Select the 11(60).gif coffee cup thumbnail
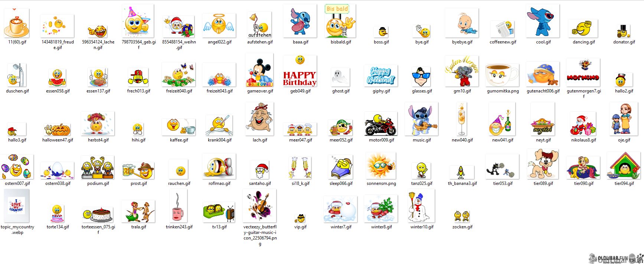This screenshot has width=644, height=264. pos(17,24)
